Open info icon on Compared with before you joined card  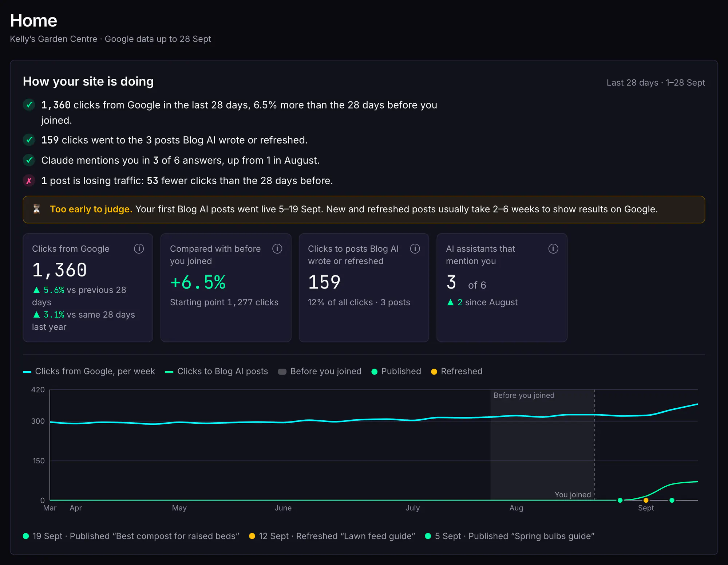click(277, 249)
